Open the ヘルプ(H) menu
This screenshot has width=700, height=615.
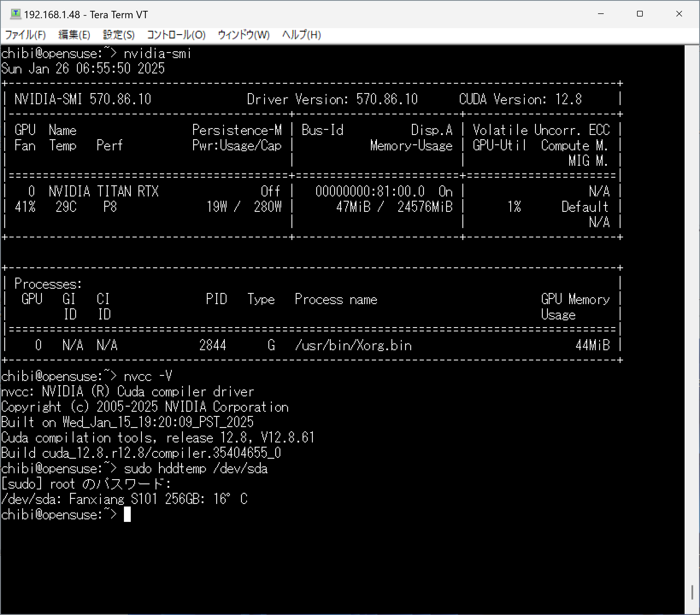tap(301, 35)
